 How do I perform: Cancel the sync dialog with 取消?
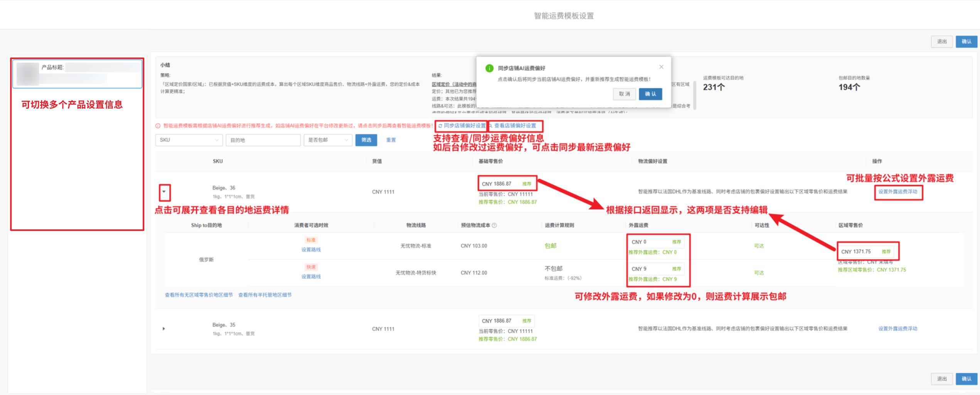(624, 94)
